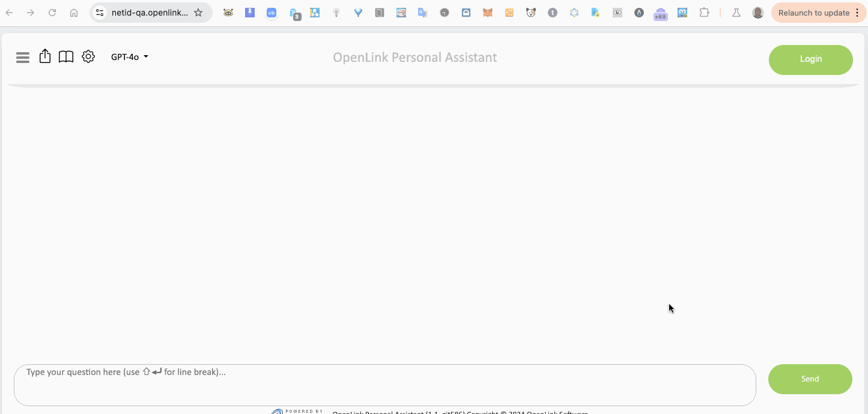
Task: Open the eye-shaped extension icon
Action: tap(618, 13)
